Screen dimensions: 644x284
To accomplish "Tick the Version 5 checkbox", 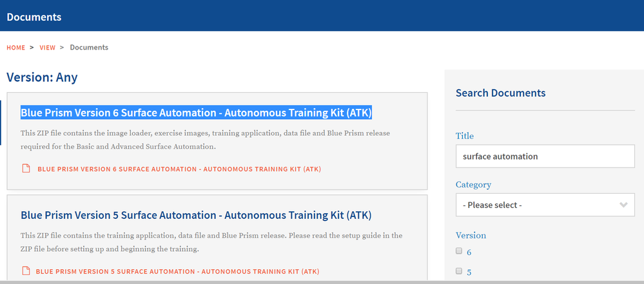I will pyautogui.click(x=459, y=271).
